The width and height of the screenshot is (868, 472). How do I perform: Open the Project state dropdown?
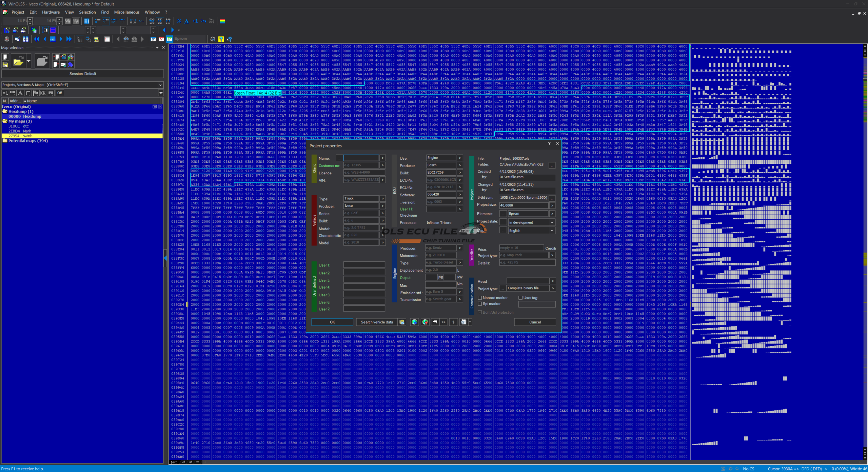pos(552,222)
